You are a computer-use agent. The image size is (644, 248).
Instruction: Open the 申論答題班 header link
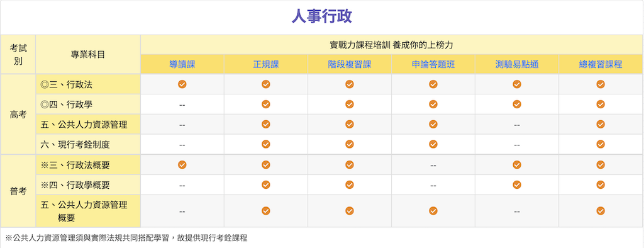pos(433,64)
